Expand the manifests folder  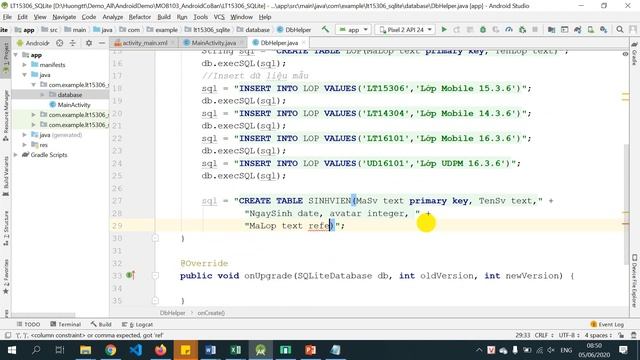tap(24, 64)
